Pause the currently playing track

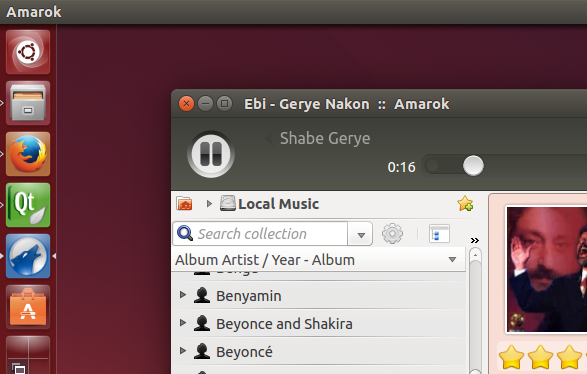pyautogui.click(x=211, y=154)
